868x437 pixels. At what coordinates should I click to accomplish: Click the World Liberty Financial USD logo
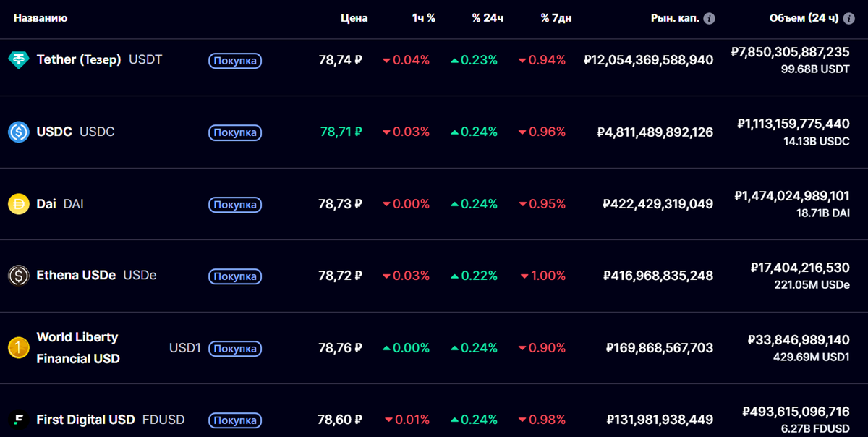coord(18,348)
